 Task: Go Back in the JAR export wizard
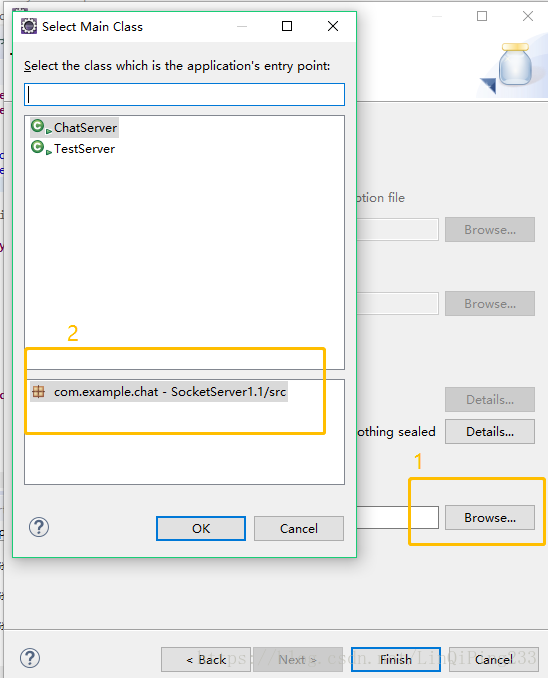pos(206,659)
